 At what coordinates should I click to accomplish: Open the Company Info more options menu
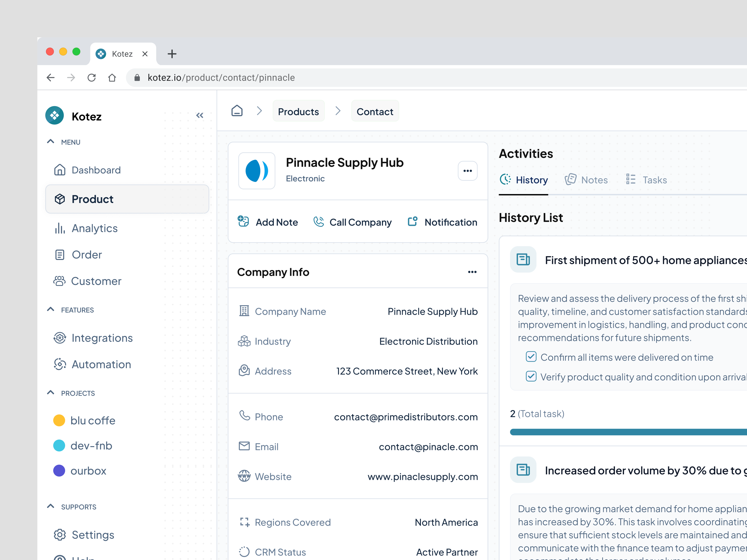pyautogui.click(x=472, y=272)
